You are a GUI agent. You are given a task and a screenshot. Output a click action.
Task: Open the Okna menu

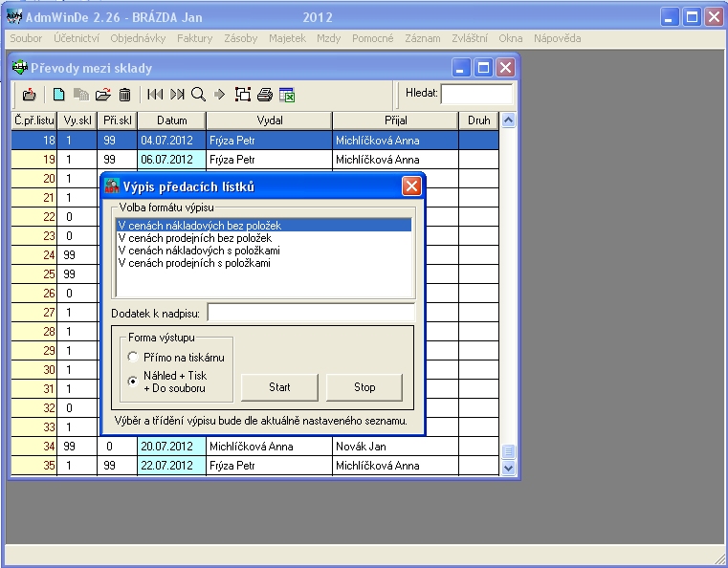coord(510,38)
